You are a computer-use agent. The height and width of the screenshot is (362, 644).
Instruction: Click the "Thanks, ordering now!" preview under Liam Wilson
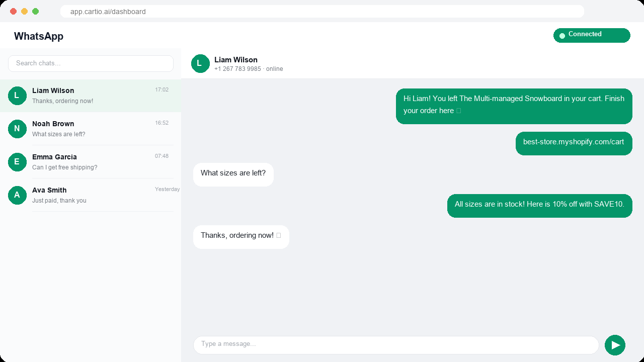click(x=62, y=101)
